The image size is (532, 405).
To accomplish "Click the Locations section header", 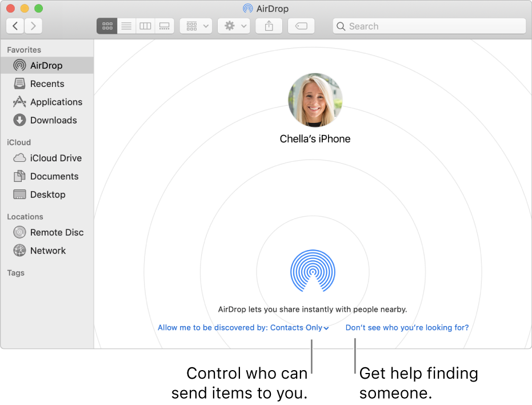I will (x=25, y=217).
